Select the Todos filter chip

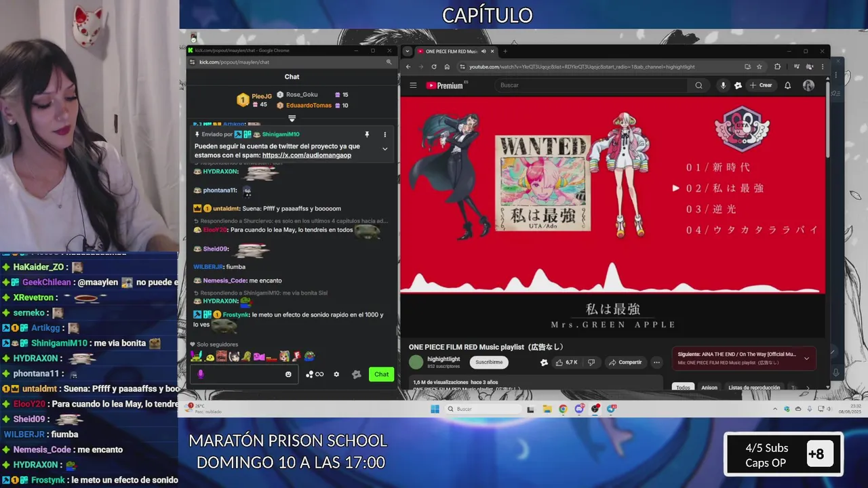pyautogui.click(x=683, y=388)
